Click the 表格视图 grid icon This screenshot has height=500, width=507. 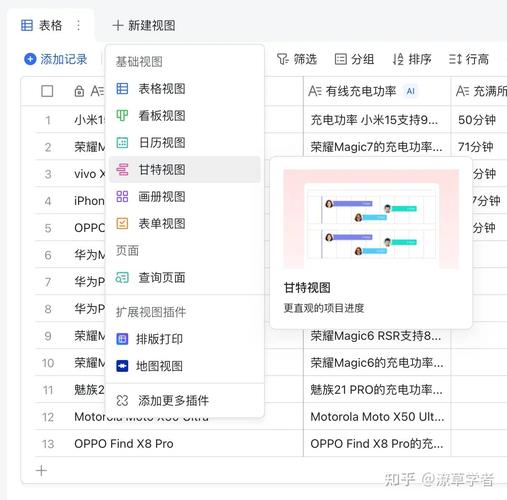pos(122,89)
